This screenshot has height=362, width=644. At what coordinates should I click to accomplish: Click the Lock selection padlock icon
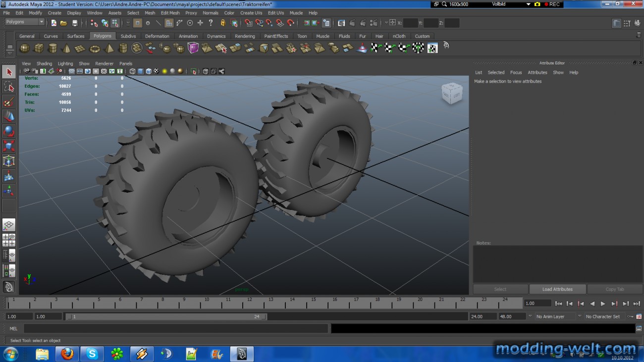point(223,23)
